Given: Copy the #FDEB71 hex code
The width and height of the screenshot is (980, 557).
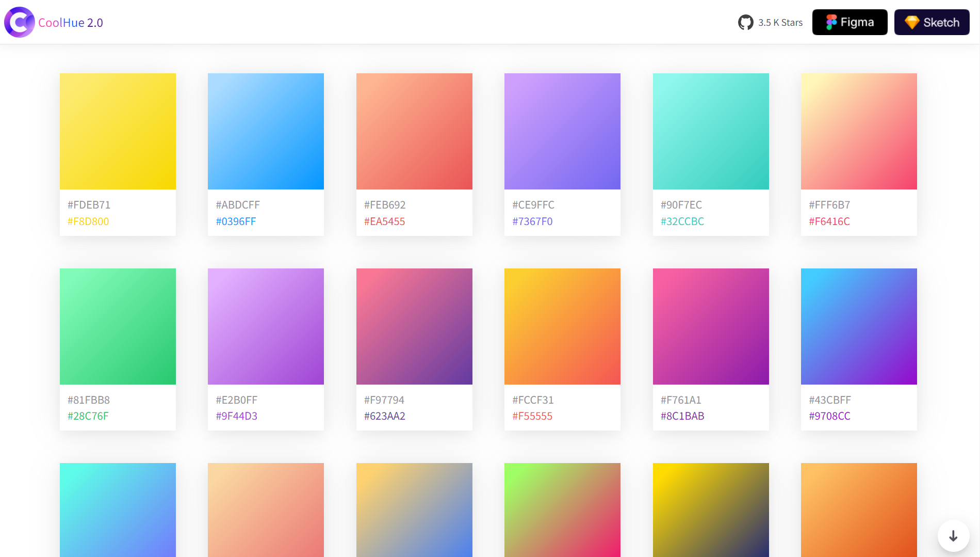Looking at the screenshot, I should point(89,205).
